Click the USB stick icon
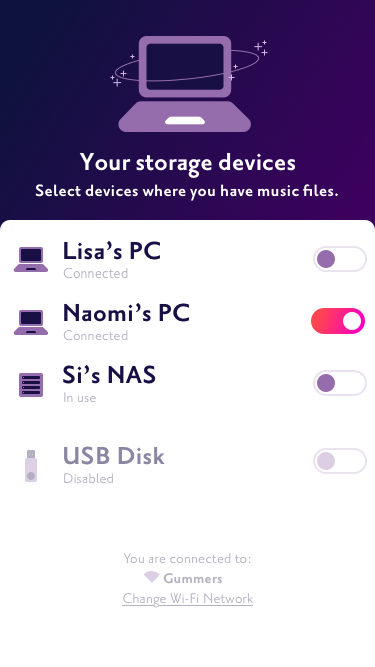This screenshot has width=375, height=667. 31,466
